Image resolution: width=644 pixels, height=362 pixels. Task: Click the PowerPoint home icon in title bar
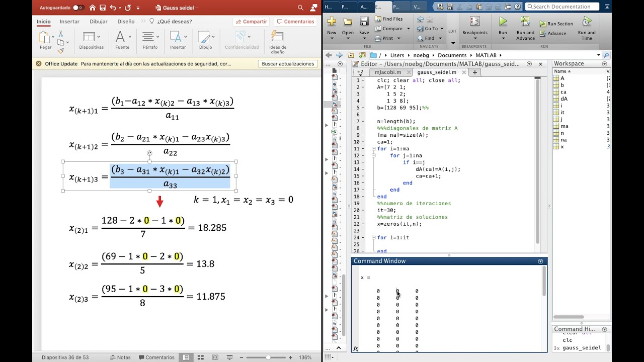point(92,8)
